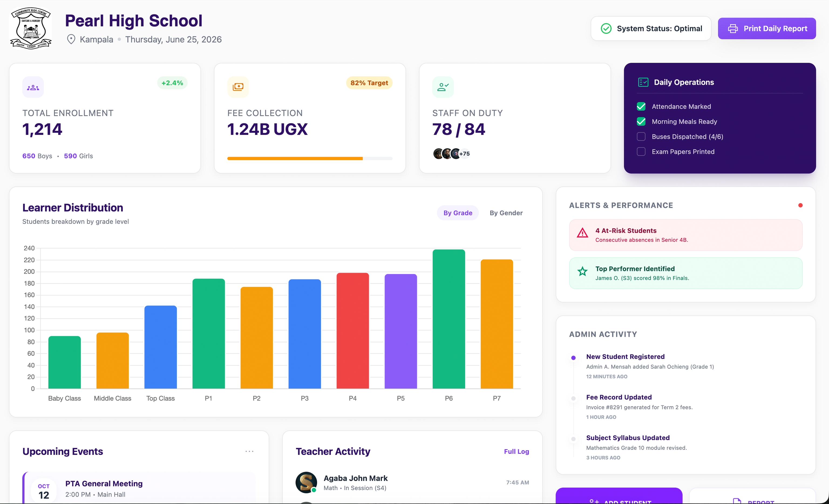Uncheck the Attendance Marked checkbox
This screenshot has width=829, height=504.
click(x=641, y=107)
